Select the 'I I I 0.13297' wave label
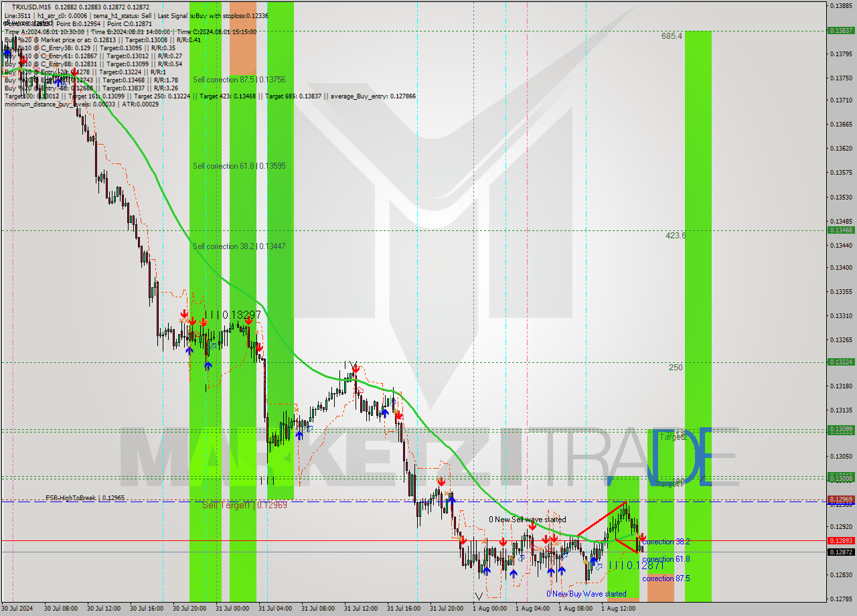857x616 pixels. tap(232, 315)
